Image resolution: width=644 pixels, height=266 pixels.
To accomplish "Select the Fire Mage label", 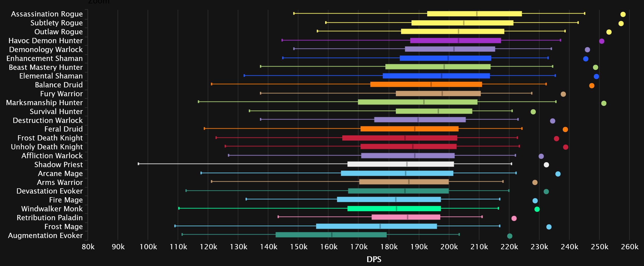I will pos(66,200).
